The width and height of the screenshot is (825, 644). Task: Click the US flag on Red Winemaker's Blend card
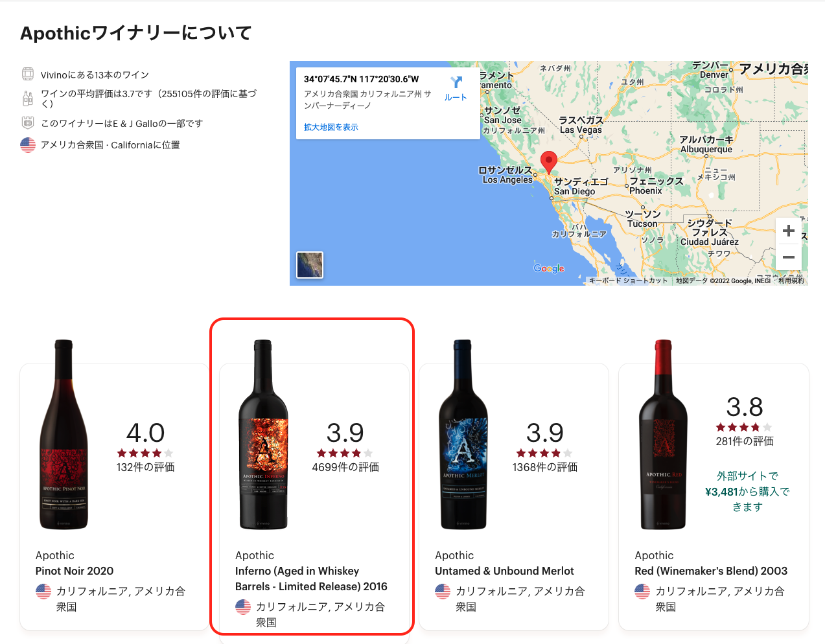642,591
